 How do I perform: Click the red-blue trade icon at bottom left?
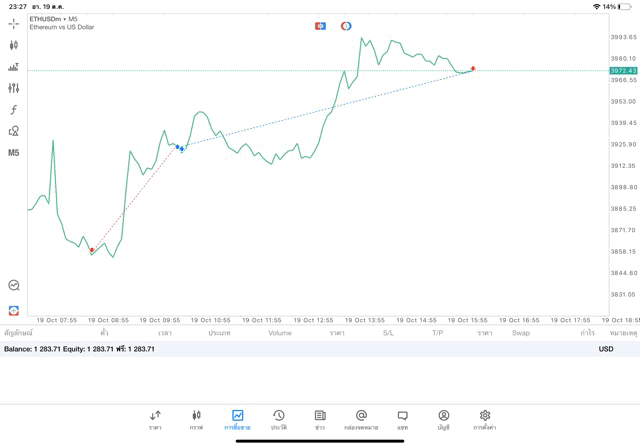13,311
